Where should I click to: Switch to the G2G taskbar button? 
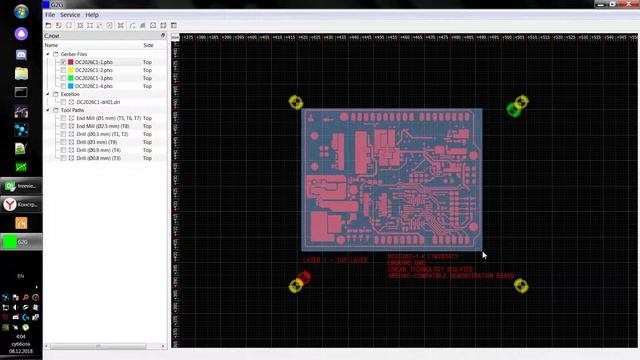pyautogui.click(x=21, y=242)
